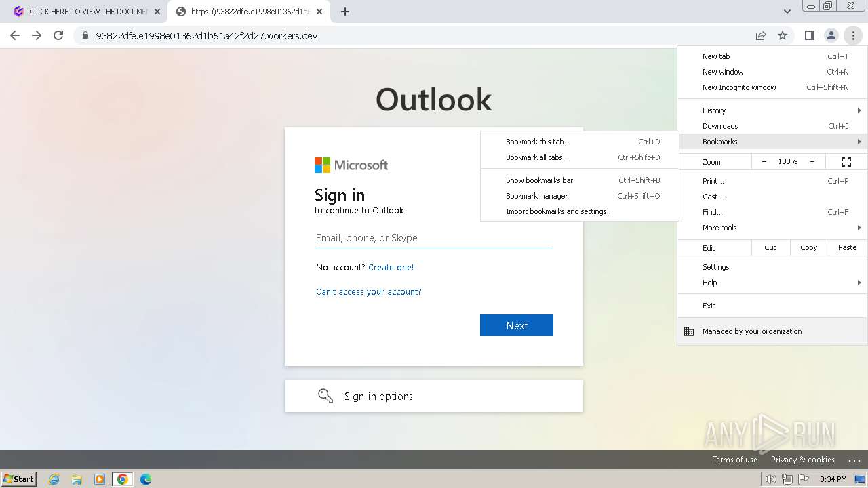Click Copy in Edit row
This screenshot has width=868, height=488.
coord(809,247)
